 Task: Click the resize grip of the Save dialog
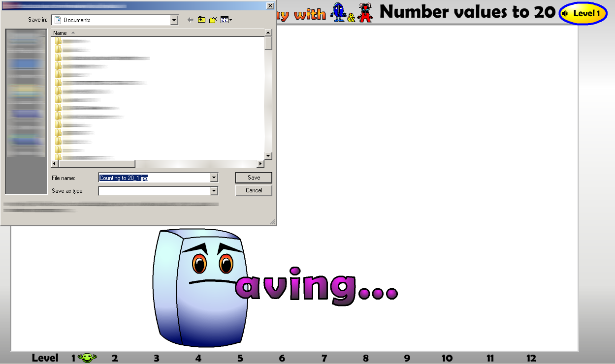[x=273, y=222]
